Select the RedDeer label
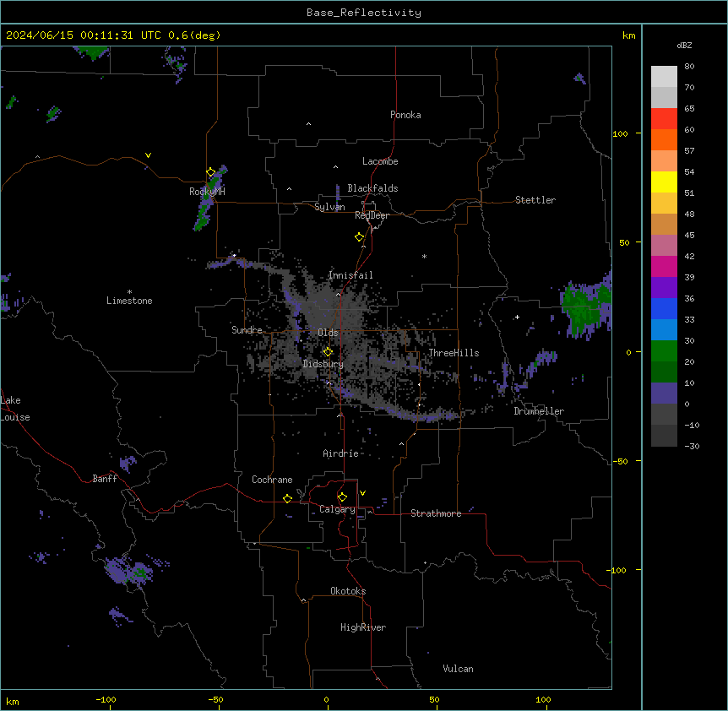The width and height of the screenshot is (728, 711). tap(372, 215)
